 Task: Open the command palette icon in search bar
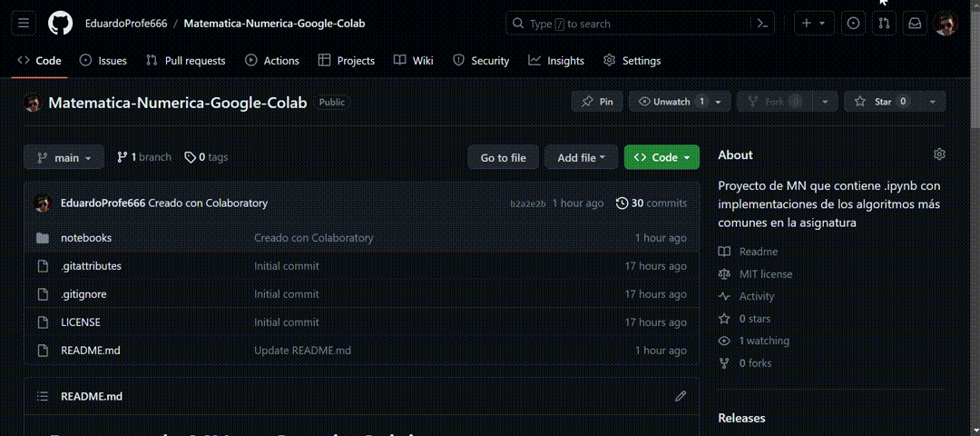click(x=762, y=24)
